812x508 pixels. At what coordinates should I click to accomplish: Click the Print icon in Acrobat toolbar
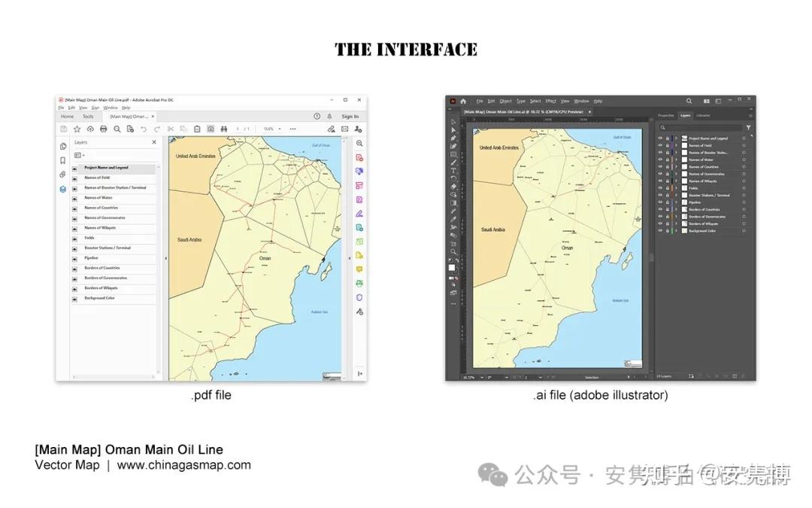click(104, 129)
